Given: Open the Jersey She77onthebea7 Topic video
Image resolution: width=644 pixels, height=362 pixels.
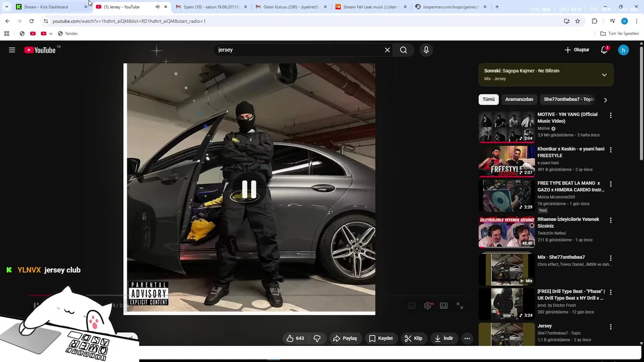Looking at the screenshot, I should tap(544, 326).
